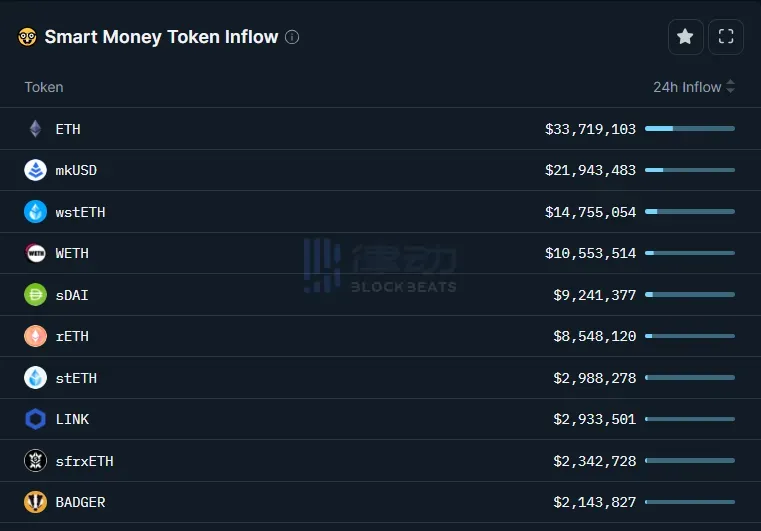Click the mkUSD token icon
This screenshot has width=761, height=531.
tap(35, 170)
